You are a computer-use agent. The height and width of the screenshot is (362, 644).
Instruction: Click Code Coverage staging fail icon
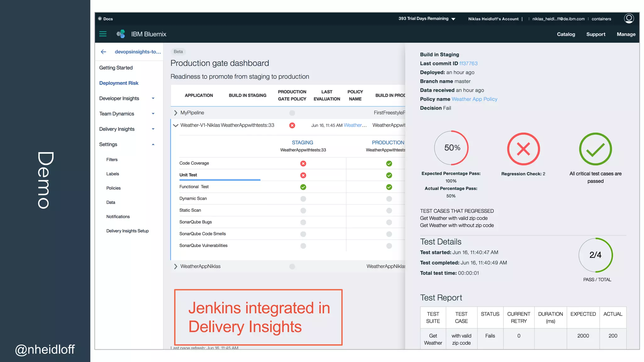coord(303,163)
